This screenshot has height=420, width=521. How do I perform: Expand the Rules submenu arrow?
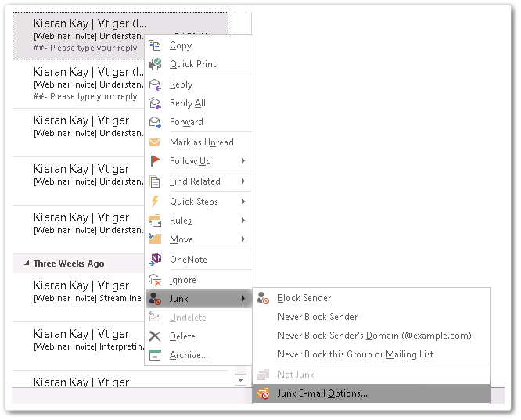point(243,221)
